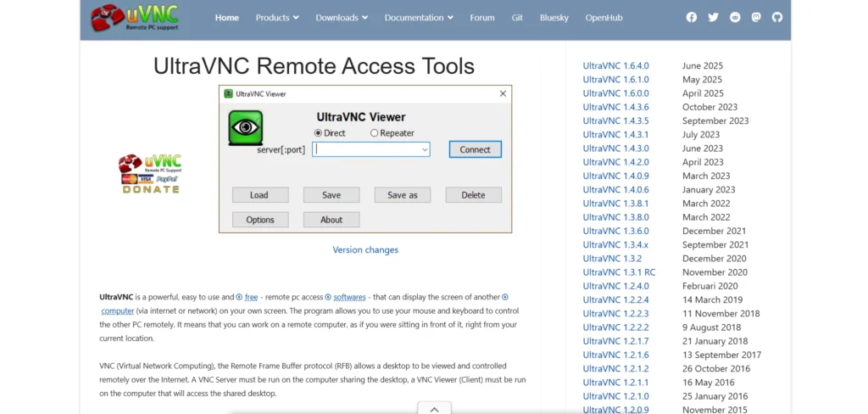Click the link icon before 'softwares'
This screenshot has height=414, width=868.
(328, 297)
